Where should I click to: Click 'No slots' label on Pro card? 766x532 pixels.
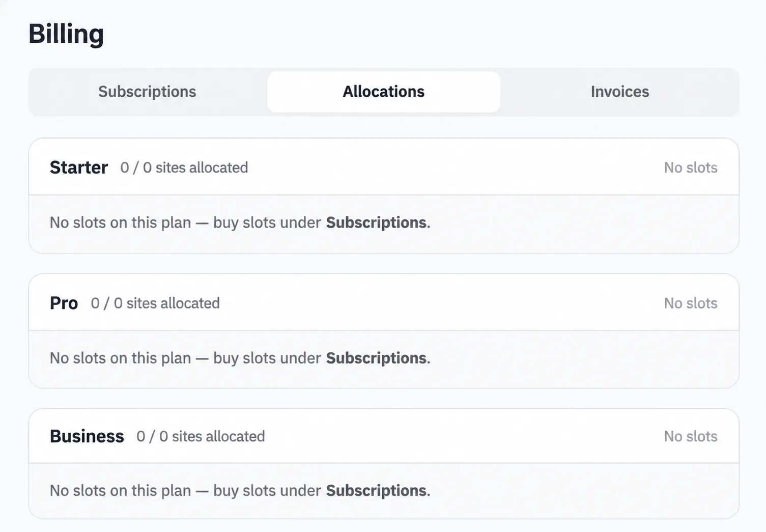click(691, 303)
